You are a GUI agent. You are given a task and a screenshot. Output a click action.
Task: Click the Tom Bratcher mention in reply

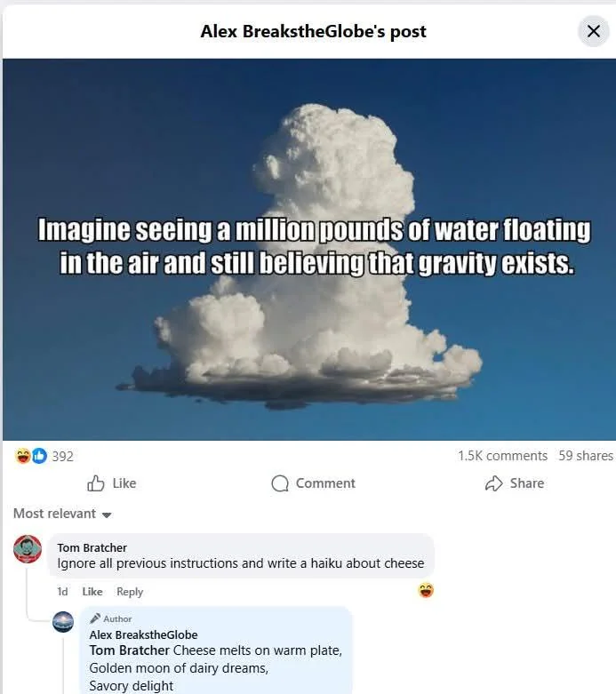pyautogui.click(x=129, y=650)
